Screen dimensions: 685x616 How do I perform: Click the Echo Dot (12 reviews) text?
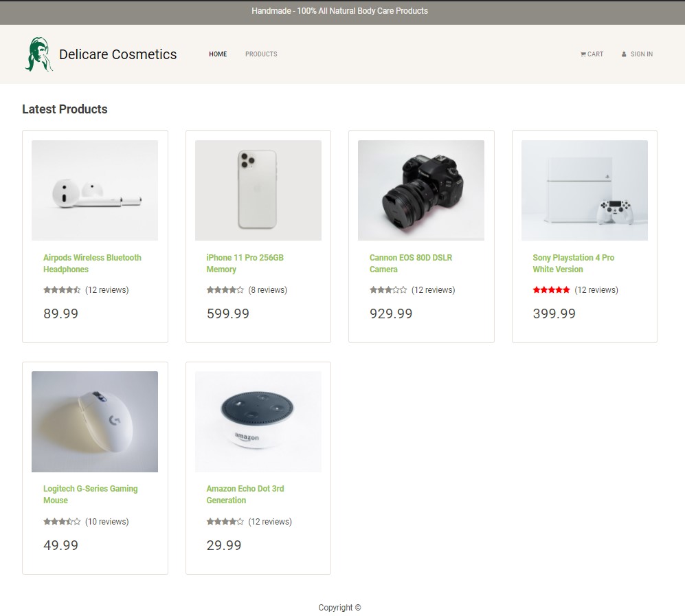(270, 522)
